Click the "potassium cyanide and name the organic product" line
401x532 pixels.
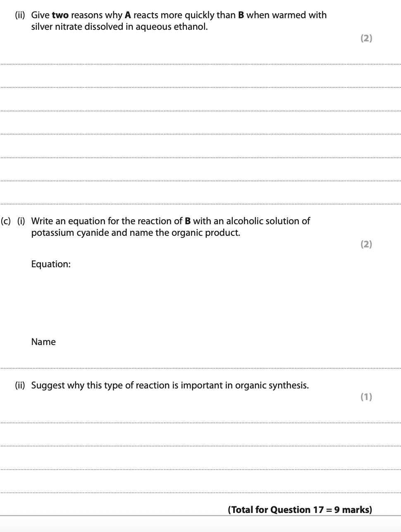136,232
